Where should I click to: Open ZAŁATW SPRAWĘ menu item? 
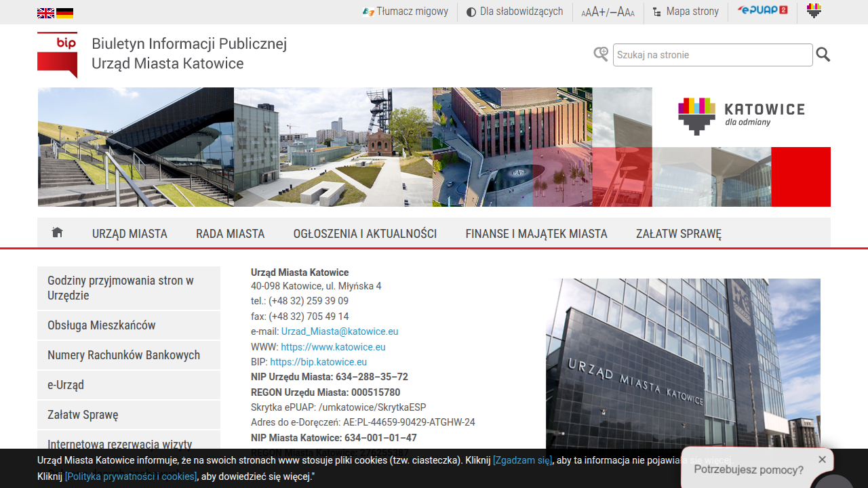679,234
